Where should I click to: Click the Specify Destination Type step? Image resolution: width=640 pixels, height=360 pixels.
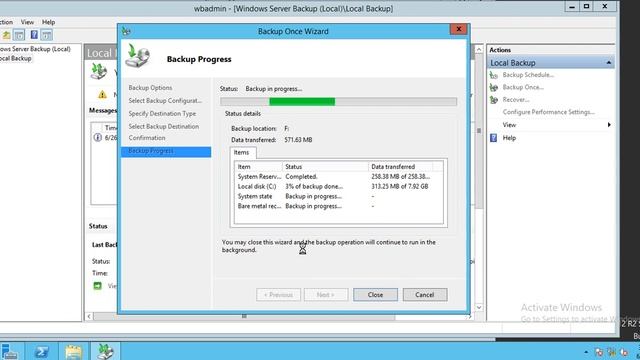162,113
